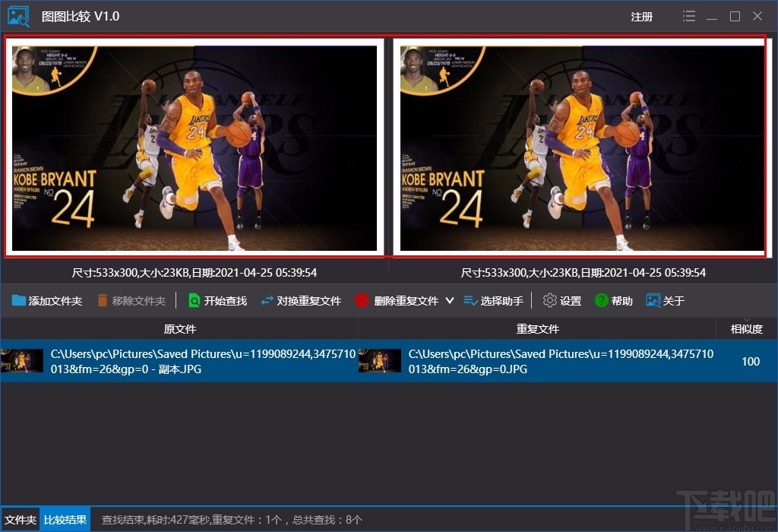Sort by 相似度 column header
This screenshot has height=532, width=778.
[747, 329]
